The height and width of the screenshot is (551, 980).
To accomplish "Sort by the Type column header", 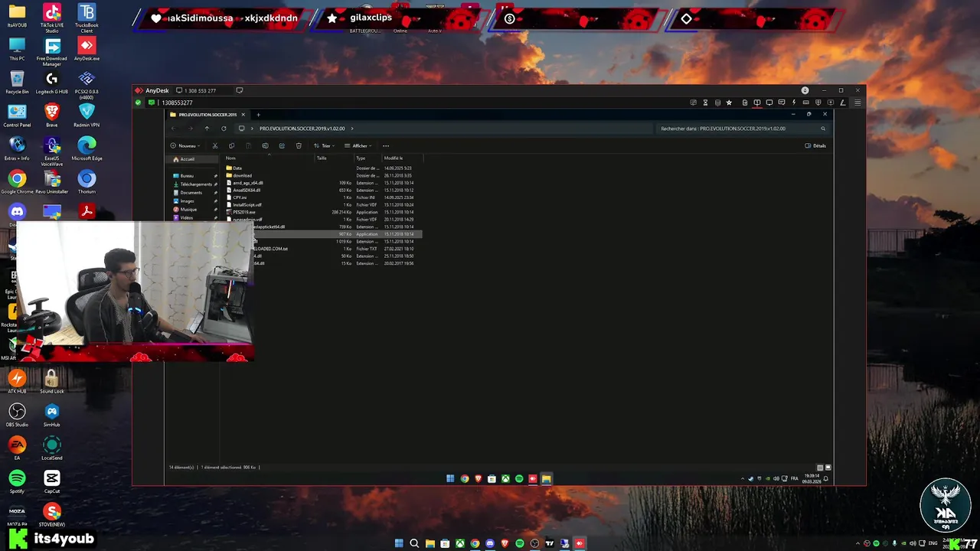I will [361, 158].
